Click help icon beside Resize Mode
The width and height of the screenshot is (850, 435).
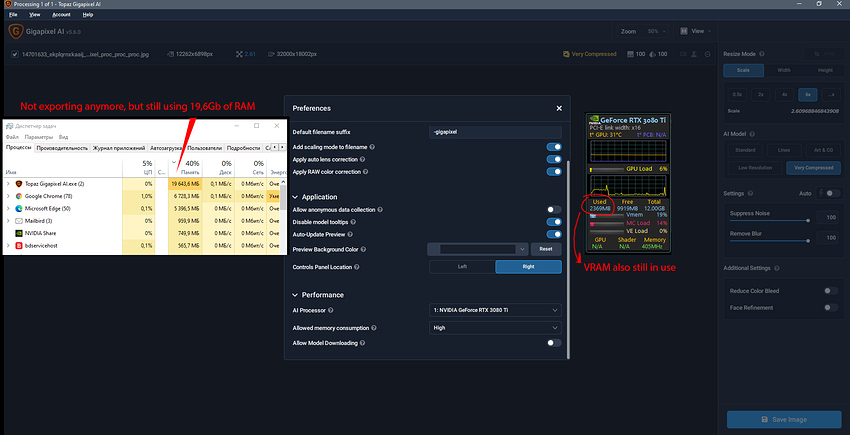(762, 54)
